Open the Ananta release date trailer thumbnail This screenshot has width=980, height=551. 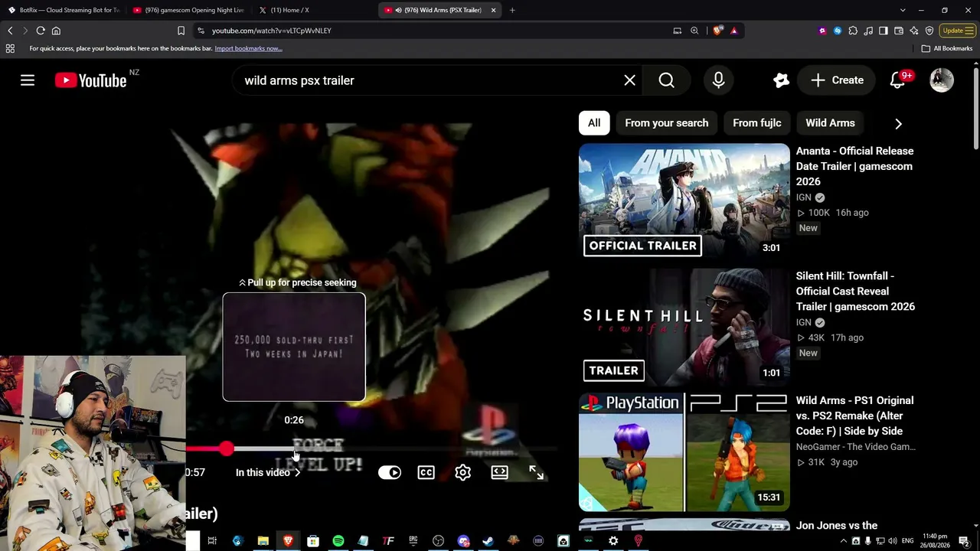click(x=684, y=202)
